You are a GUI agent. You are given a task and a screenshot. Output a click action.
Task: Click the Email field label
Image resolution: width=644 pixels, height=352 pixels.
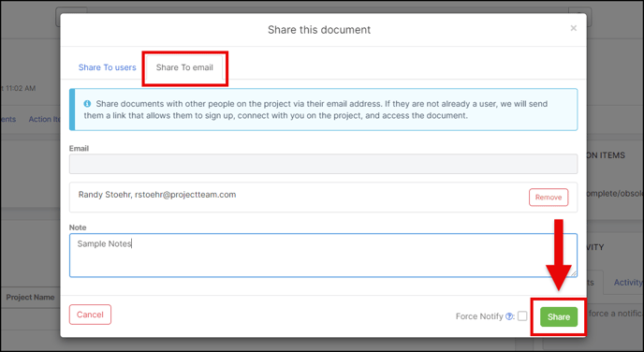79,148
